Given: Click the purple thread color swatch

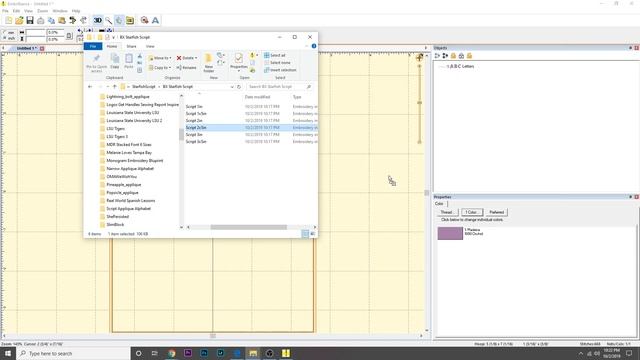Looking at the screenshot, I should pyautogui.click(x=450, y=233).
